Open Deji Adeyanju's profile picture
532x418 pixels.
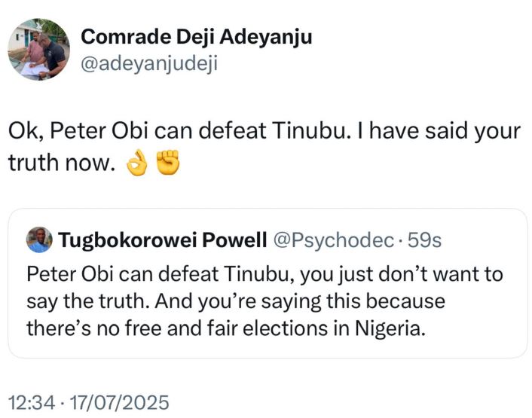tap(38, 50)
